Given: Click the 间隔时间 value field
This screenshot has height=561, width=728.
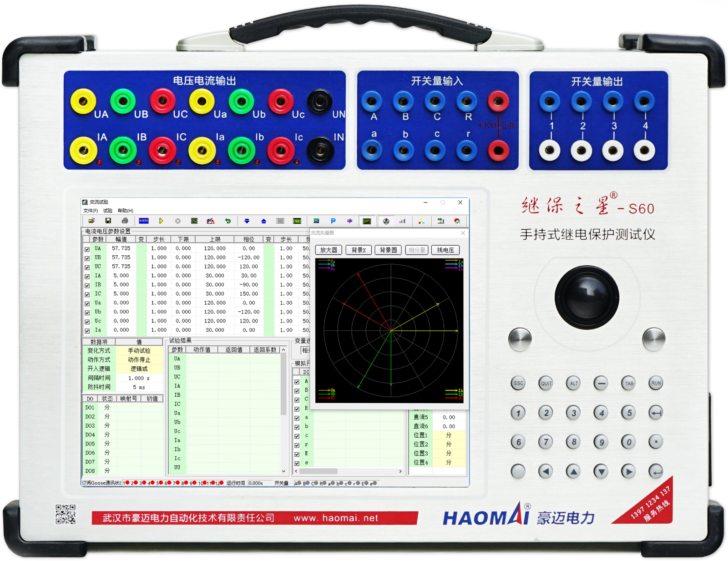Looking at the screenshot, I should coord(139,378).
